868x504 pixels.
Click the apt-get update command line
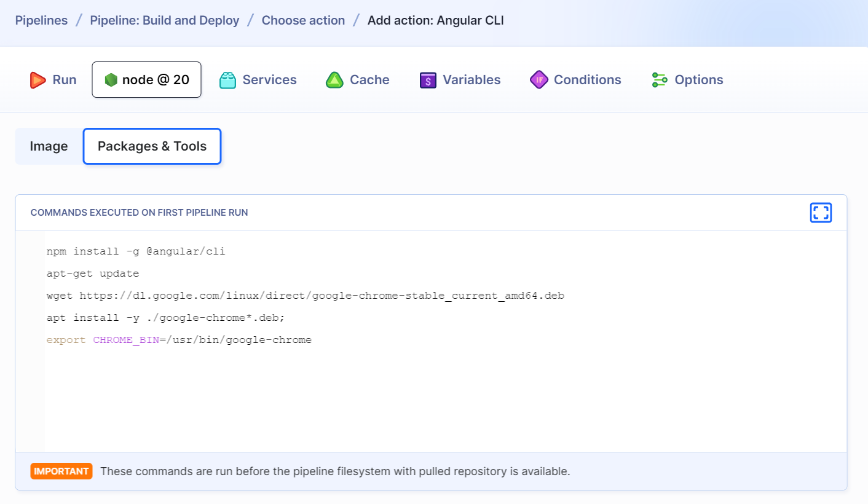pos(93,274)
